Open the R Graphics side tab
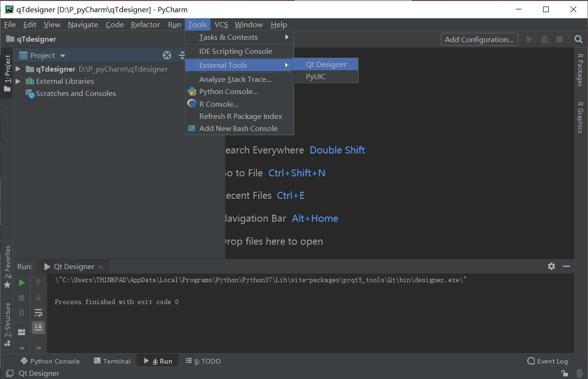This screenshot has width=588, height=379. (581, 117)
